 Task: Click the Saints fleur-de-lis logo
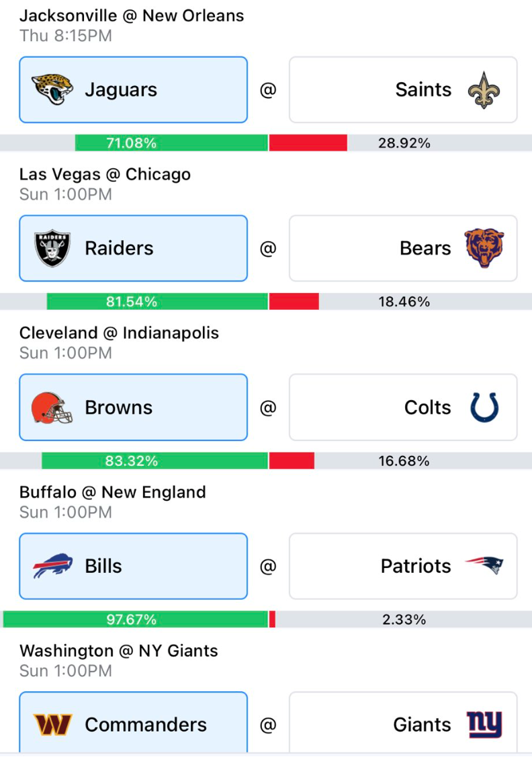[x=484, y=90]
